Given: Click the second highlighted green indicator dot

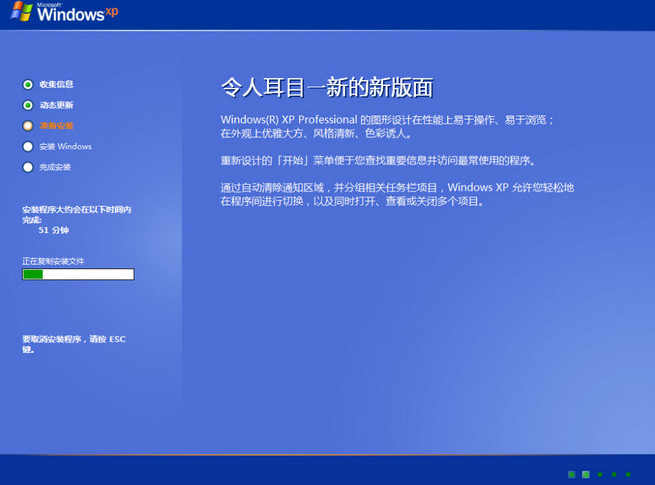Looking at the screenshot, I should tap(586, 474).
